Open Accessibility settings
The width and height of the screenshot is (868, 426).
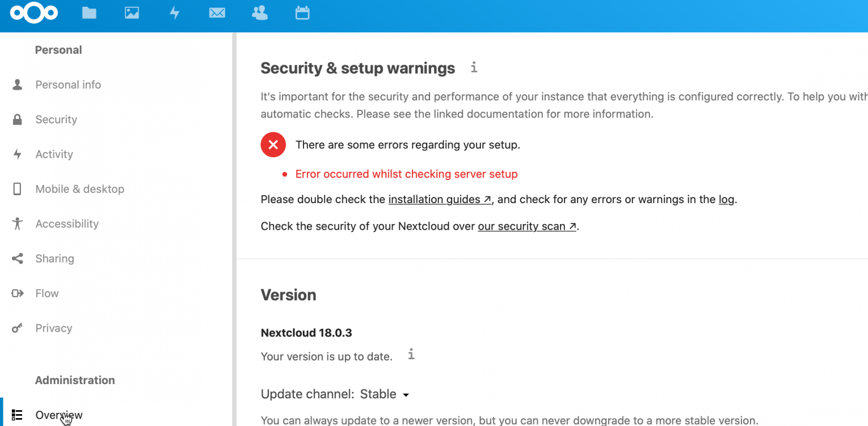click(67, 223)
